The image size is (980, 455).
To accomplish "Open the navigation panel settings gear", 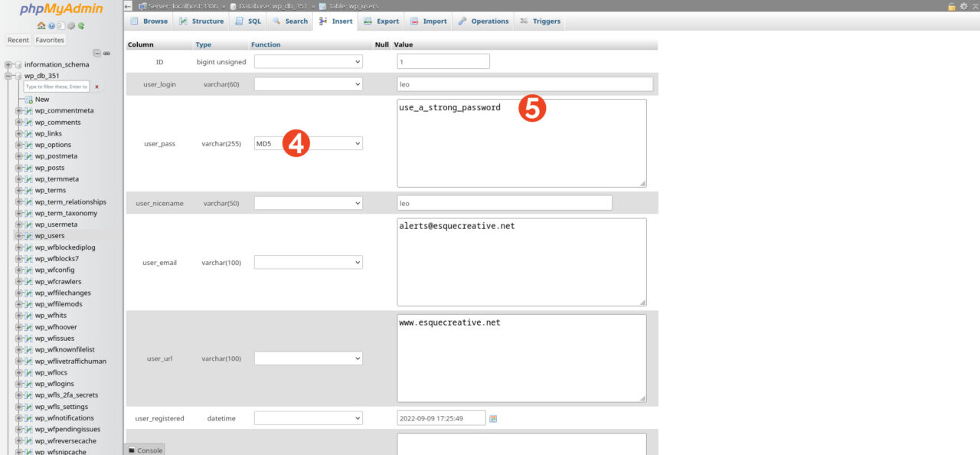I will point(70,25).
